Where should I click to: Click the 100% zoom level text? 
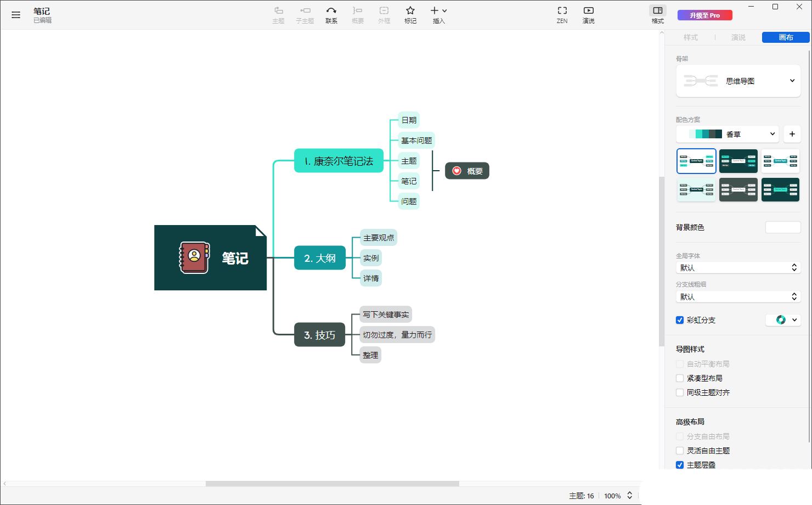click(612, 496)
